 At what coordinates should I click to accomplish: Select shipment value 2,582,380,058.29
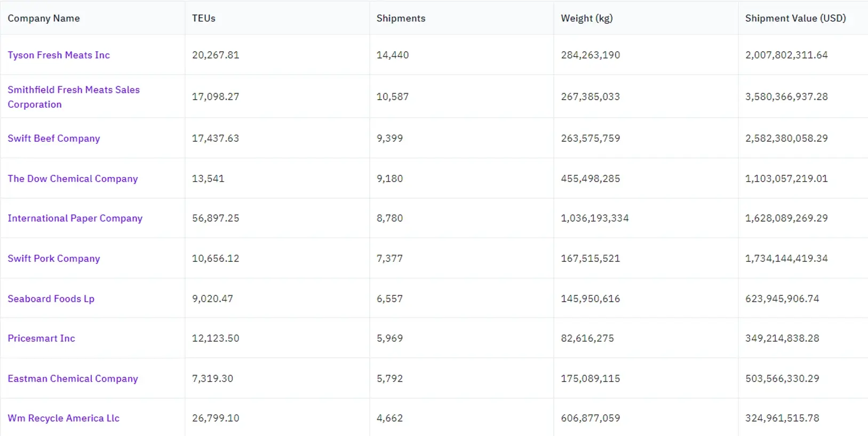tap(786, 139)
